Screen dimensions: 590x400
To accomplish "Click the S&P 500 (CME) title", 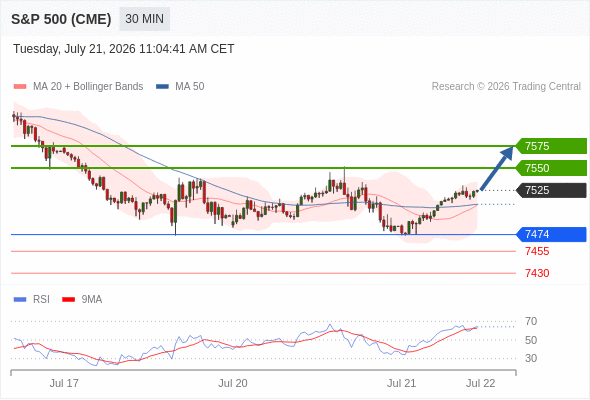I will tap(61, 19).
